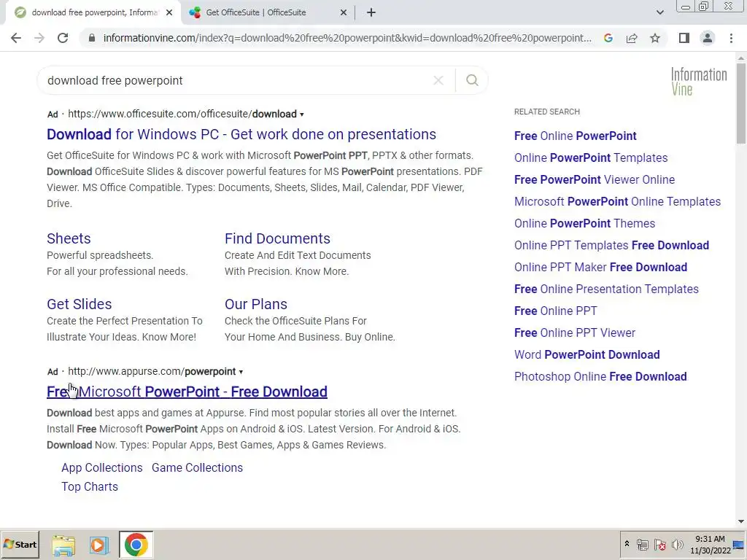Reload the current page

point(63,38)
